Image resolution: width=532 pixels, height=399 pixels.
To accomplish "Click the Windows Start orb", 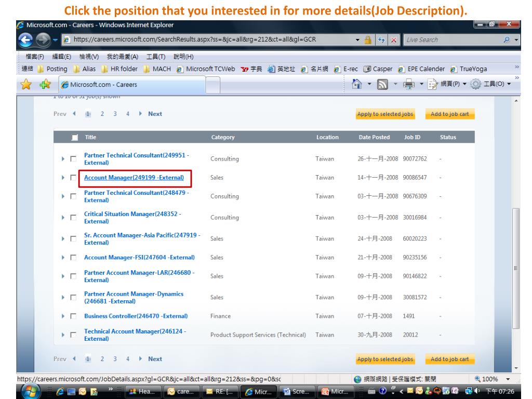I will pyautogui.click(x=31, y=392).
